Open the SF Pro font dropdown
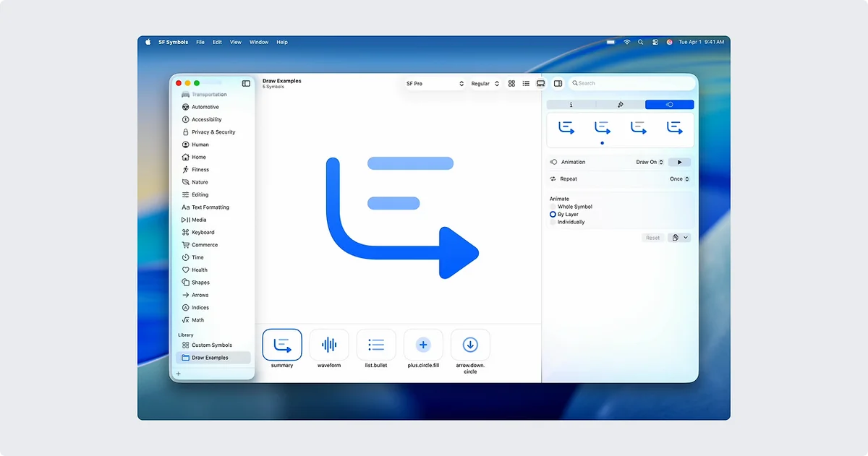868x456 pixels. (x=435, y=84)
